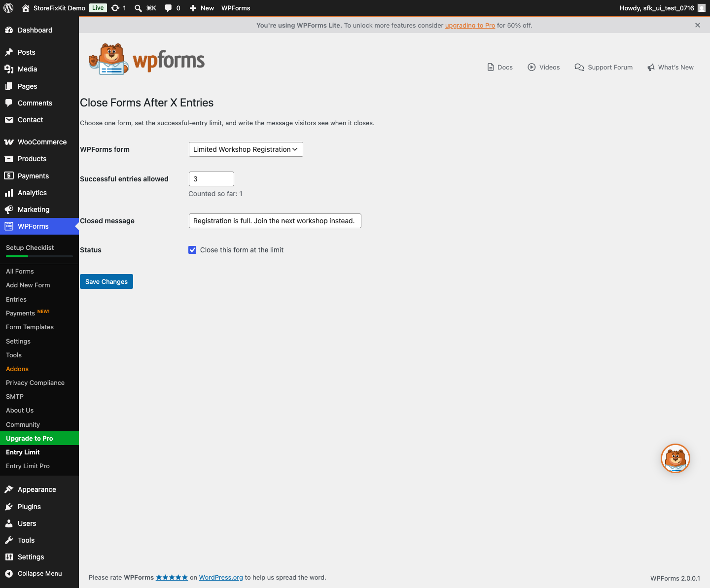Open the updates icon in admin bar
This screenshot has height=588, width=710.
point(115,8)
